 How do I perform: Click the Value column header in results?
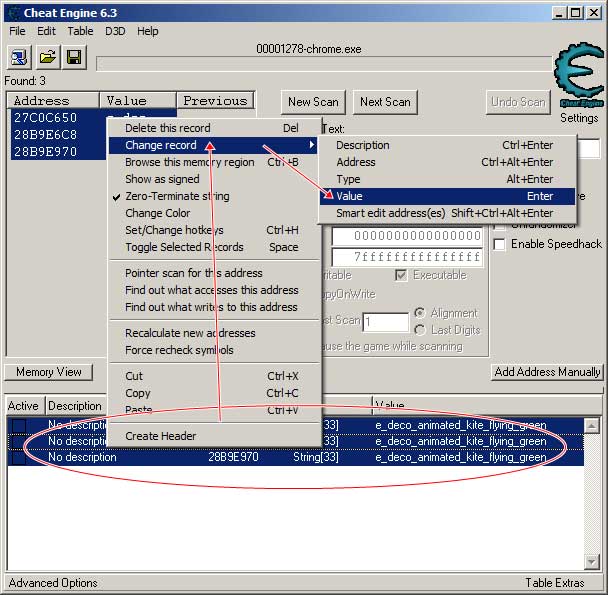[x=138, y=100]
